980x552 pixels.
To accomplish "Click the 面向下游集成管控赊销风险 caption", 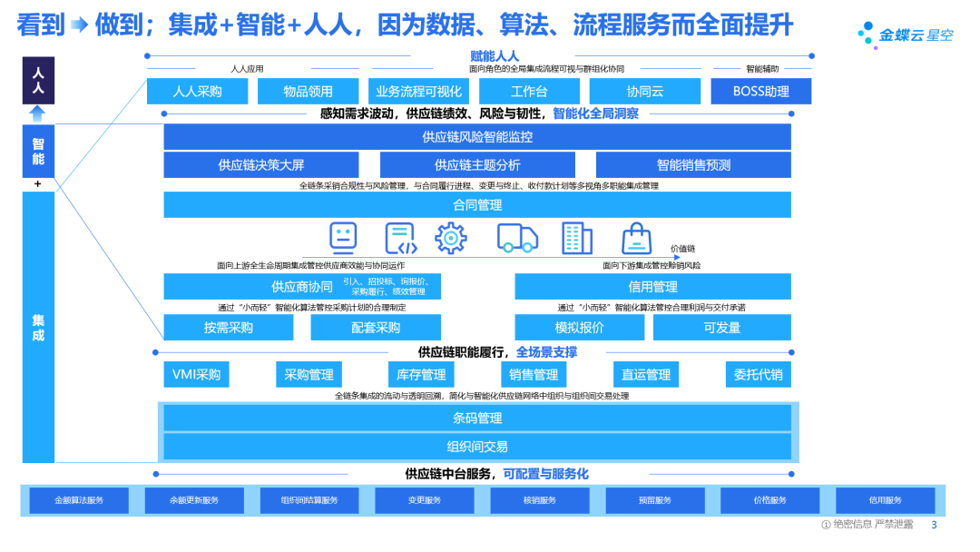I will pyautogui.click(x=652, y=266).
